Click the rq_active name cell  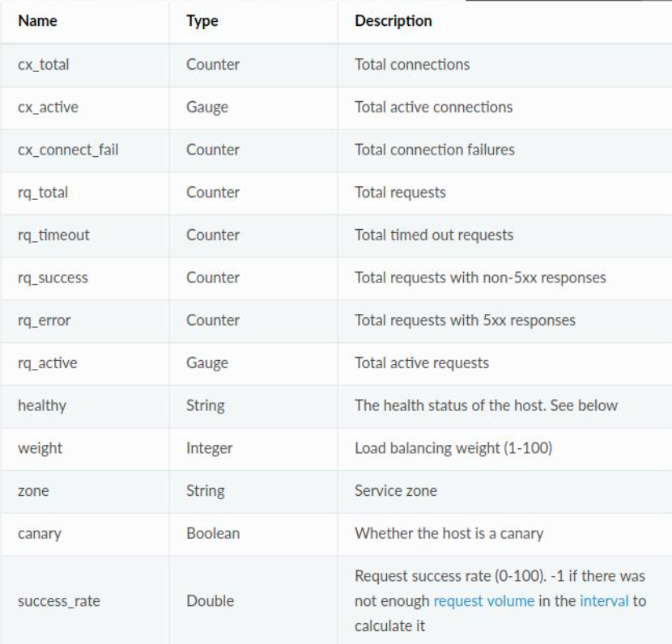click(x=48, y=363)
